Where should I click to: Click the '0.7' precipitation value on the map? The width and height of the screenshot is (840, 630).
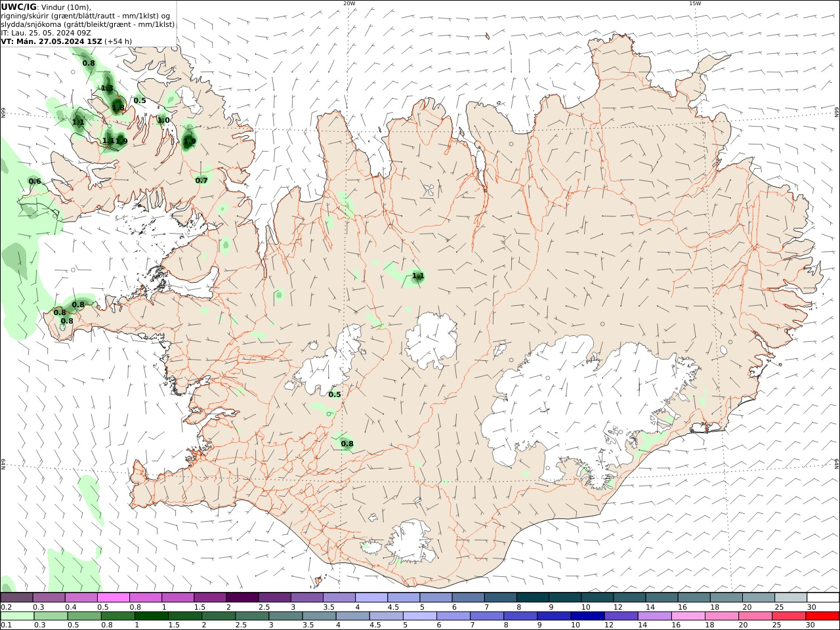(x=201, y=180)
